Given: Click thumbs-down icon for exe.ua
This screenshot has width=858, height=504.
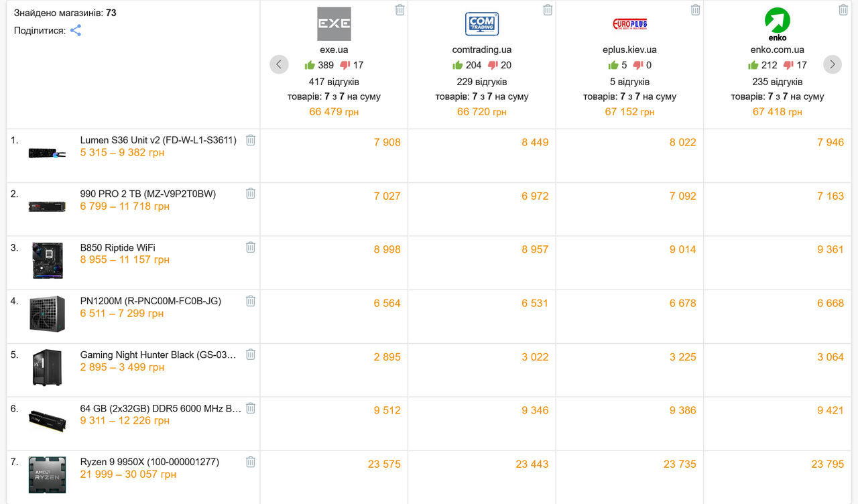Looking at the screenshot, I should [x=345, y=65].
